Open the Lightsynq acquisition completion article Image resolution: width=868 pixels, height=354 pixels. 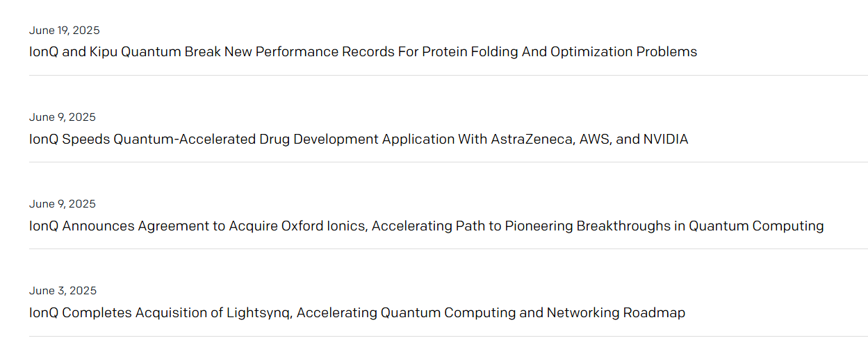click(357, 312)
